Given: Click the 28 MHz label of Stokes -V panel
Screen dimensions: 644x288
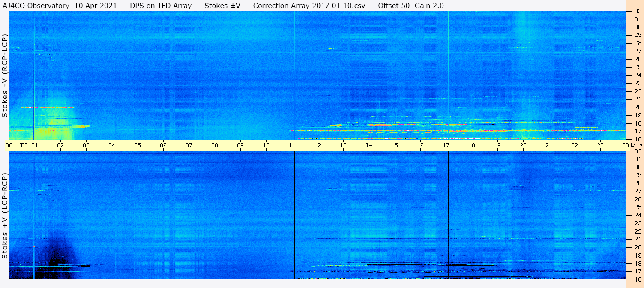Looking at the screenshot, I should pyautogui.click(x=638, y=43).
